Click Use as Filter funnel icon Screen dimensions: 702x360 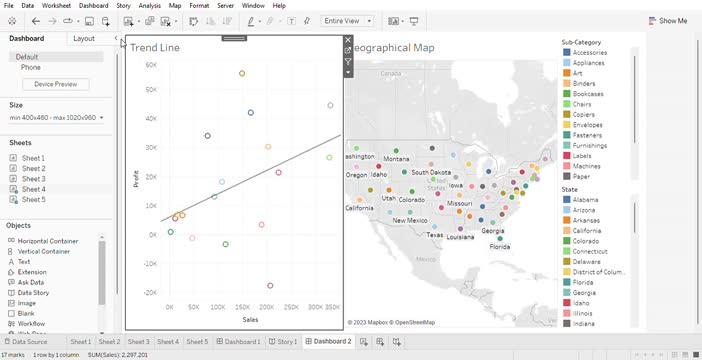click(348, 62)
